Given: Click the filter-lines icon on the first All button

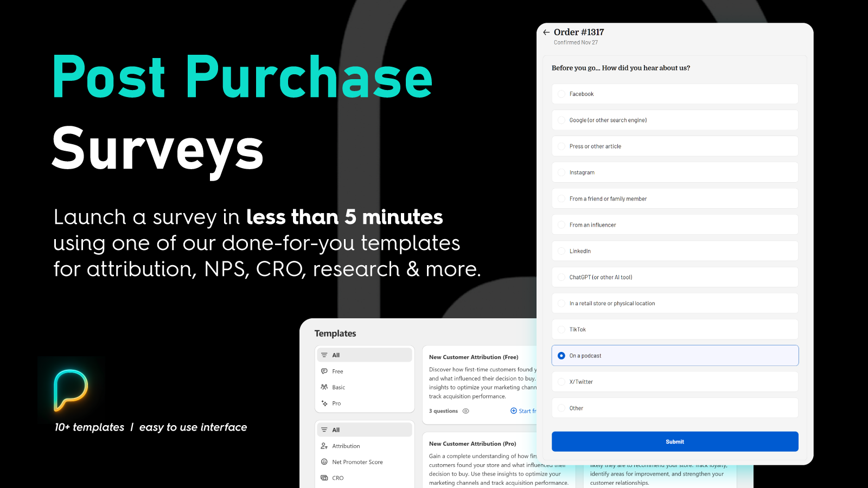Looking at the screenshot, I should click(x=324, y=355).
